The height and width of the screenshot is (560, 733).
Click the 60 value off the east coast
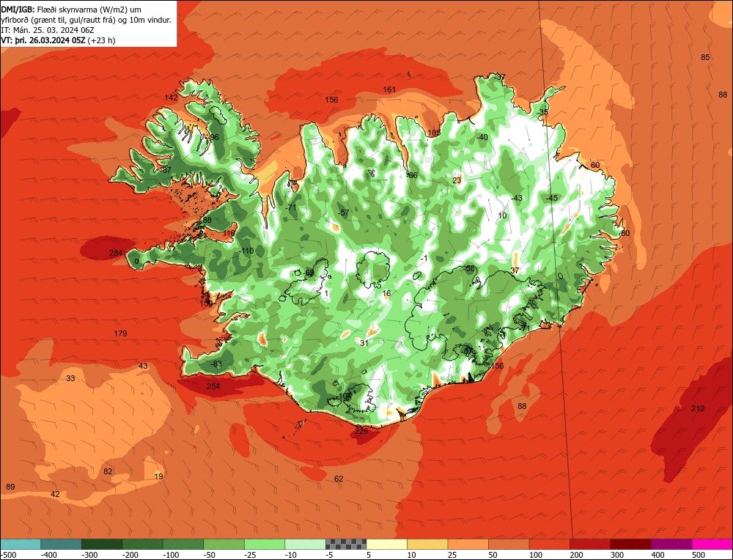click(595, 165)
